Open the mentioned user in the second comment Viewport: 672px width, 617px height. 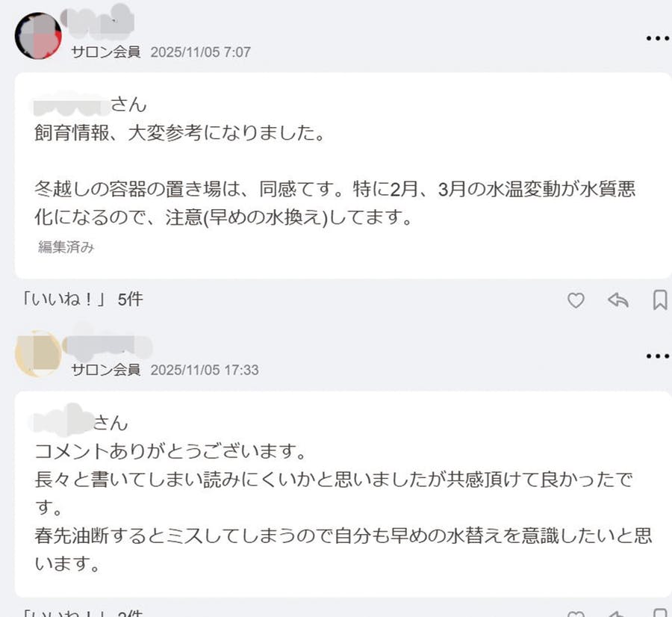click(63, 422)
